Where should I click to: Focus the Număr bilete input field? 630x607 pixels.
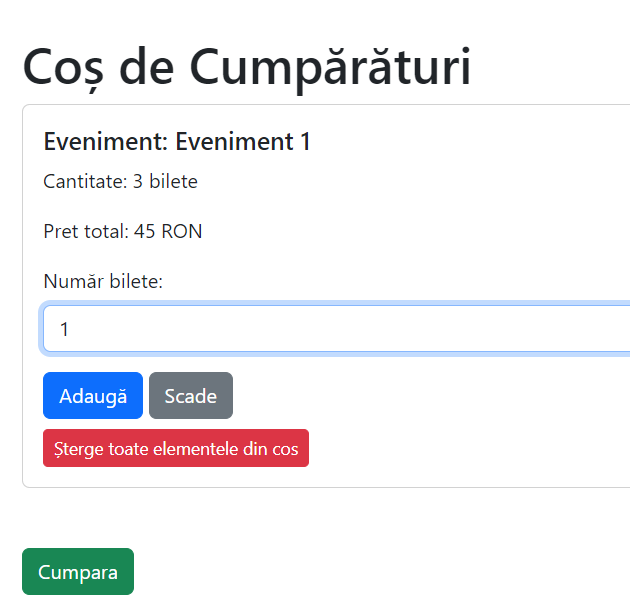[x=337, y=329]
